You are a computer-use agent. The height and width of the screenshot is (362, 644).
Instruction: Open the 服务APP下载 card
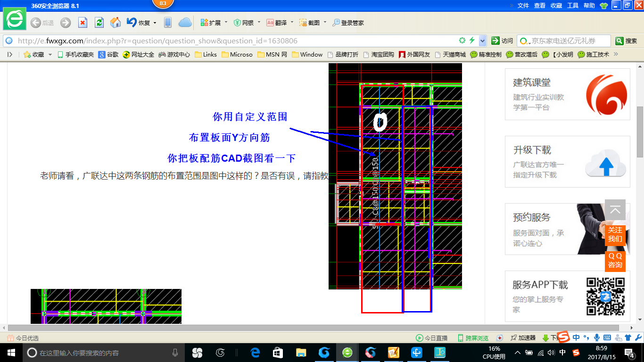568,296
